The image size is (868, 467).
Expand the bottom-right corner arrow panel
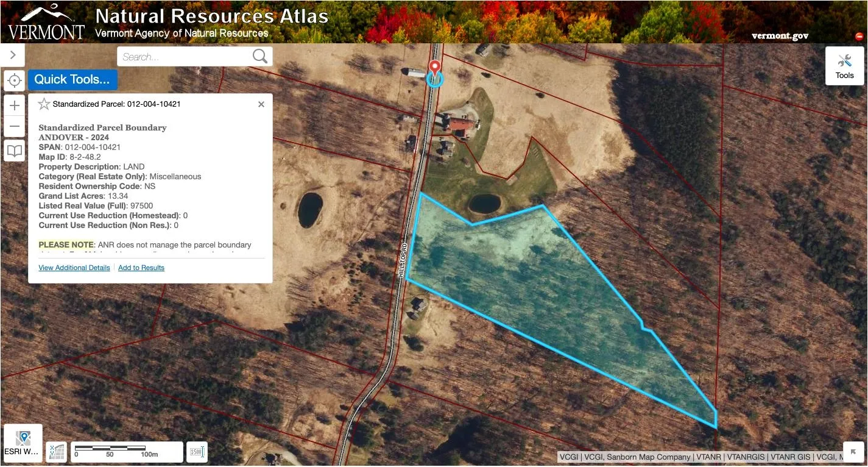coord(853,452)
